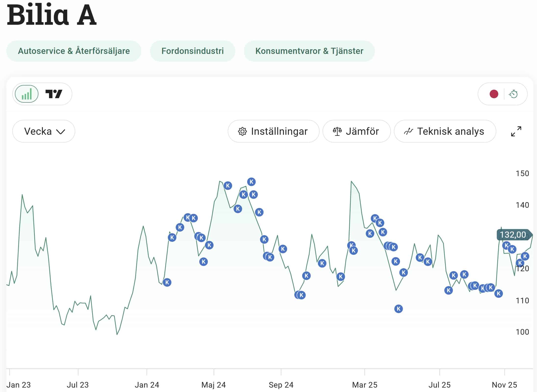This screenshot has height=392, width=537.
Task: Open the Vecka interval dropdown
Action: (44, 131)
